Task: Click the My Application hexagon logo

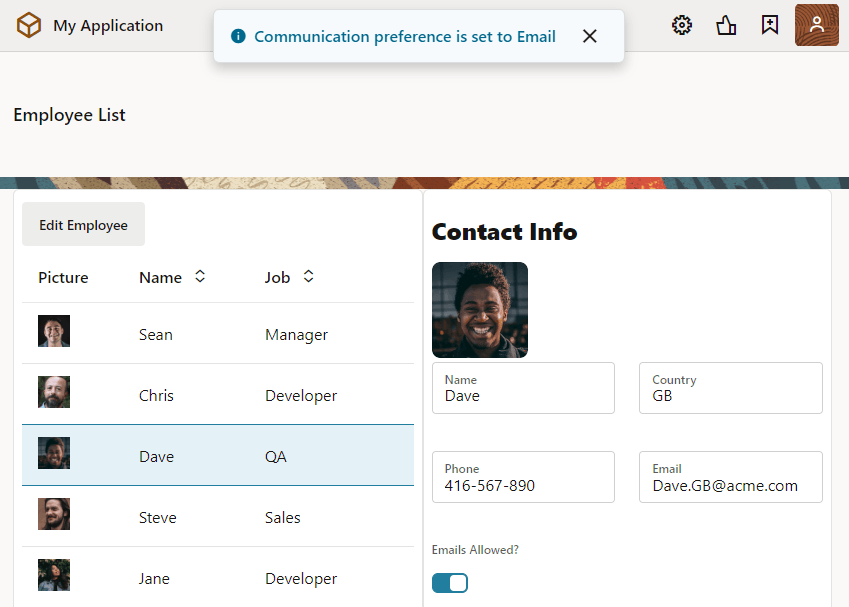Action: click(x=29, y=25)
